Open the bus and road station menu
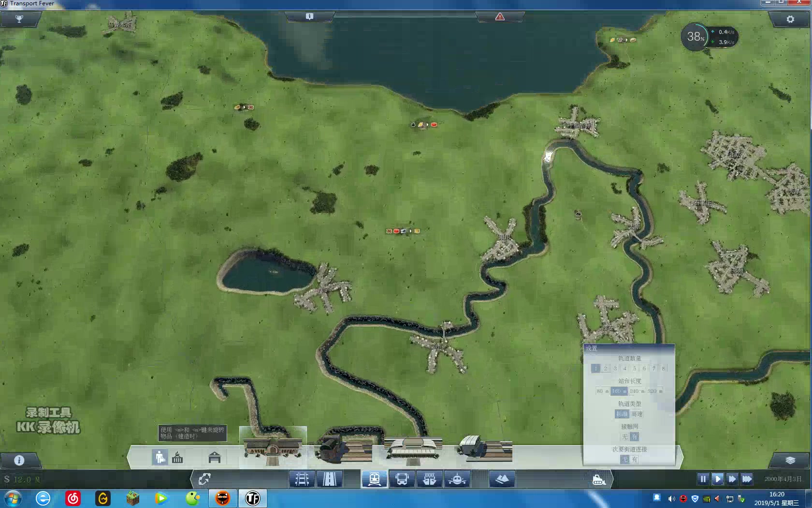The image size is (812, 508). tap(402, 479)
